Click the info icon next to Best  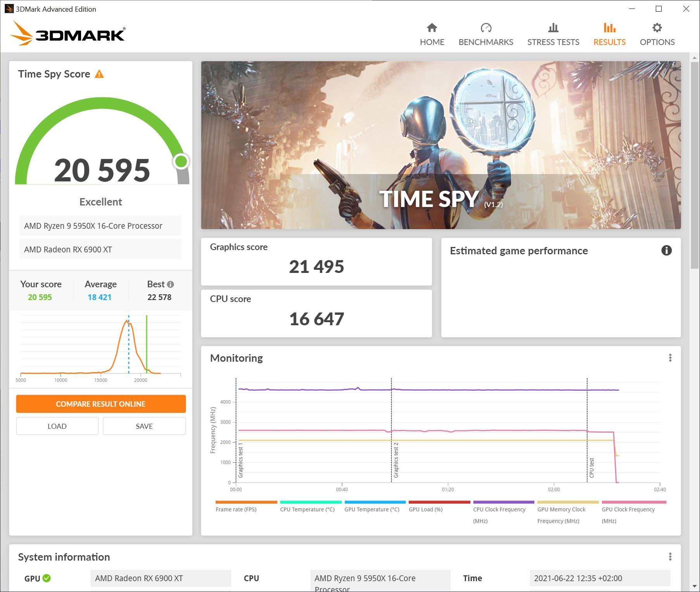(x=170, y=284)
